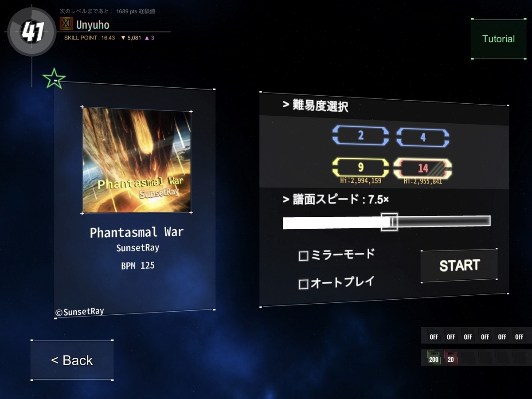Tap the Phantasmal War jacket artwork
Viewport: 532px width, 399px height.
[x=137, y=160]
